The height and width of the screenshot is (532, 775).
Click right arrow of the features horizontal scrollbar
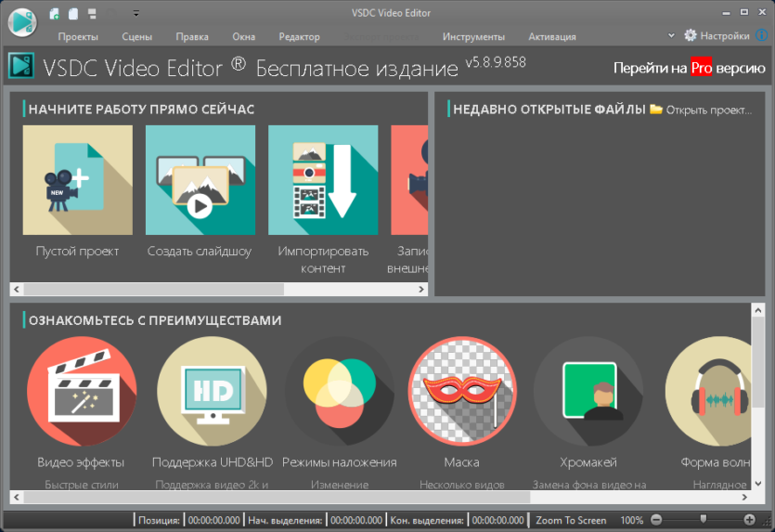[x=745, y=498]
